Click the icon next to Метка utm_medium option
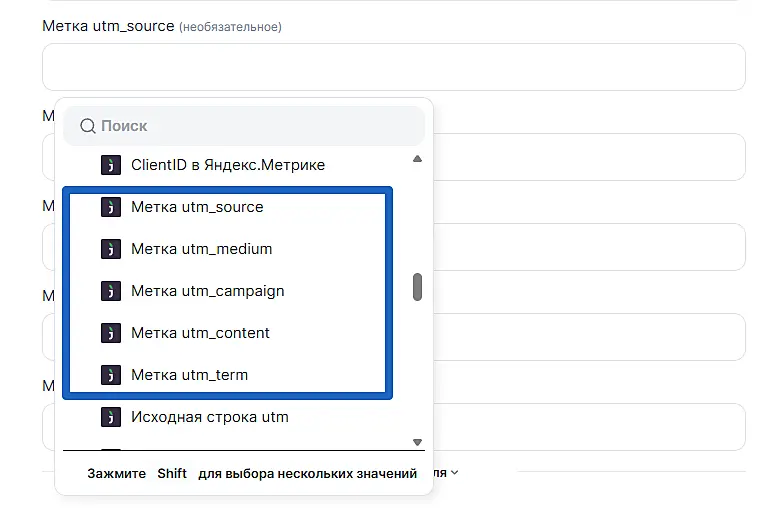 110,249
